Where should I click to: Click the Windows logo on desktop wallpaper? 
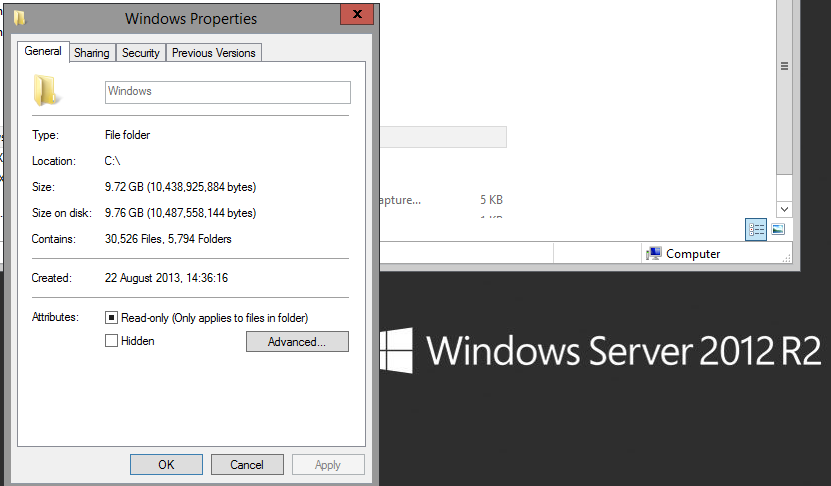396,351
